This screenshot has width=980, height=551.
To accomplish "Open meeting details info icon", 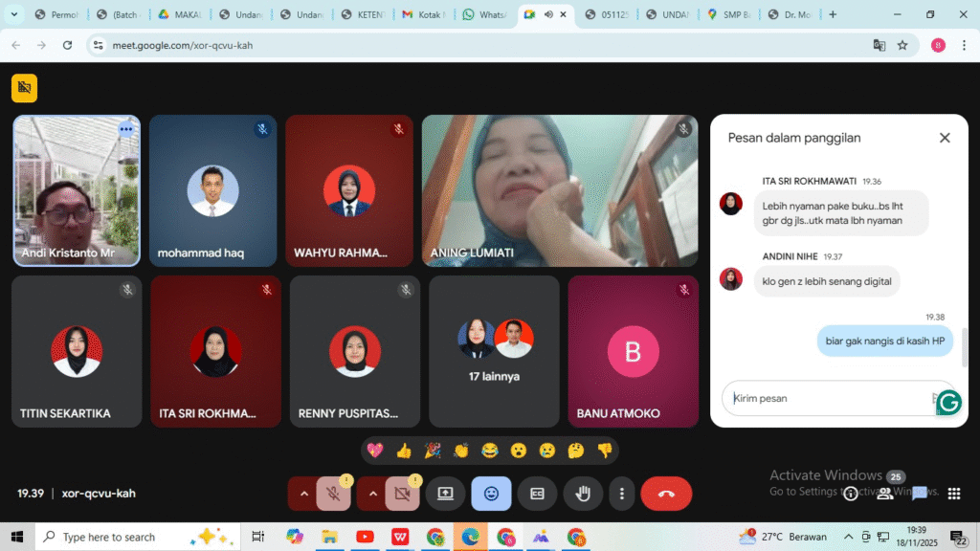I will [850, 494].
